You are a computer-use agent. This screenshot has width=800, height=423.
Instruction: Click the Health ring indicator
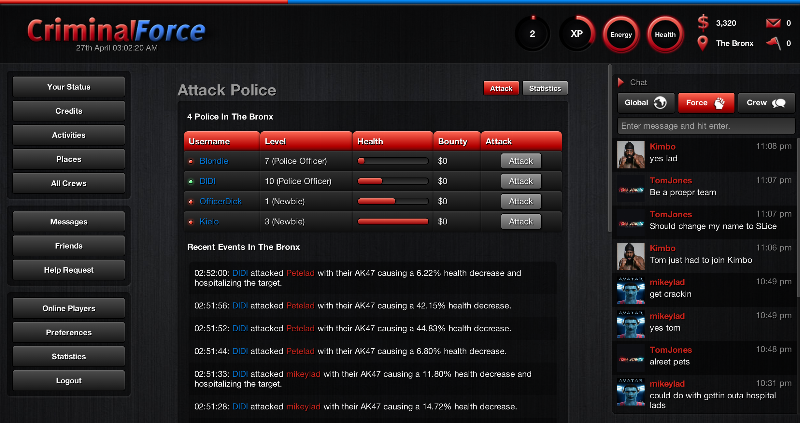[665, 35]
